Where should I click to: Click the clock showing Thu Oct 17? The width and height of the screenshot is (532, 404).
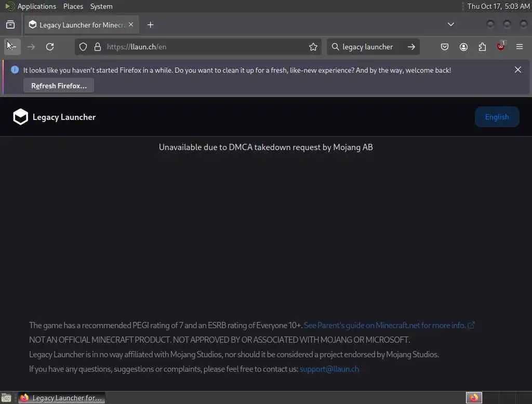498,6
